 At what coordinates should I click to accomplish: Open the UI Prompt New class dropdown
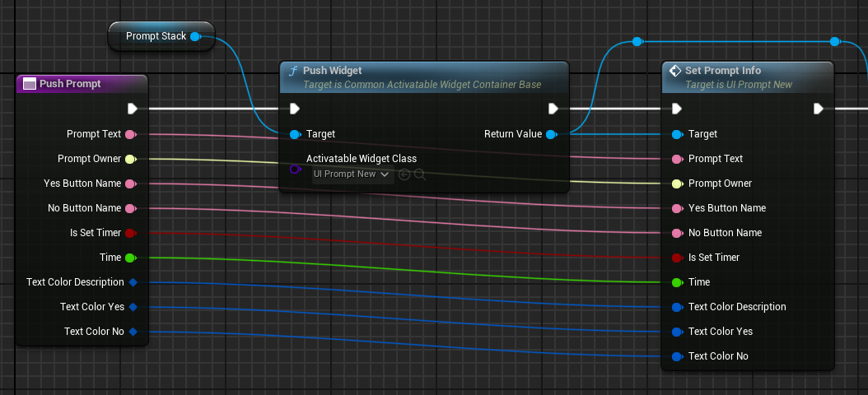point(352,174)
